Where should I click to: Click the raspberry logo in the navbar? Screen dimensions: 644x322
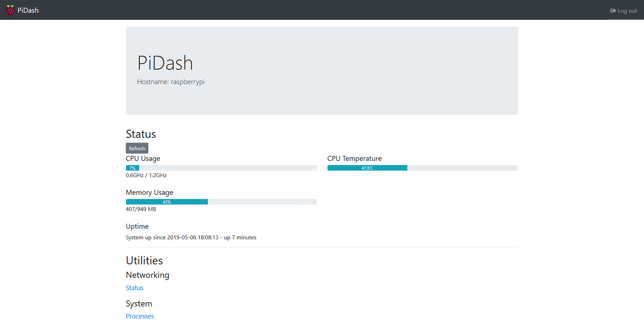coord(10,10)
